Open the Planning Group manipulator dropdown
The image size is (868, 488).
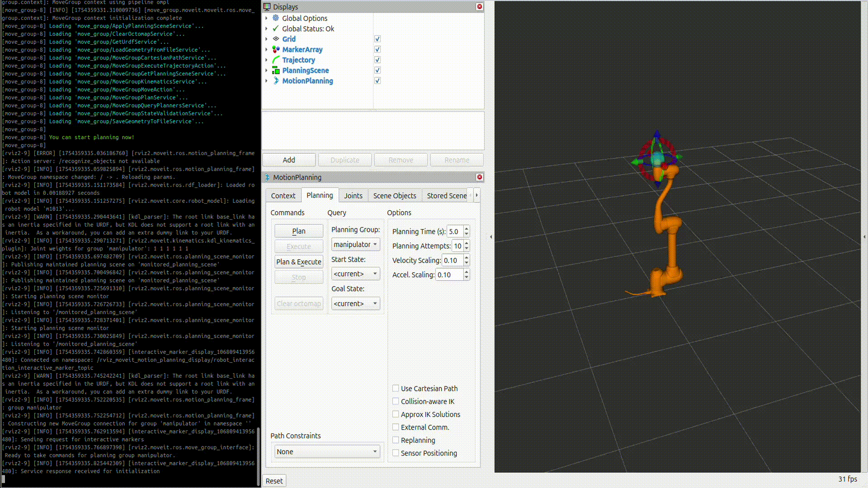click(356, 244)
